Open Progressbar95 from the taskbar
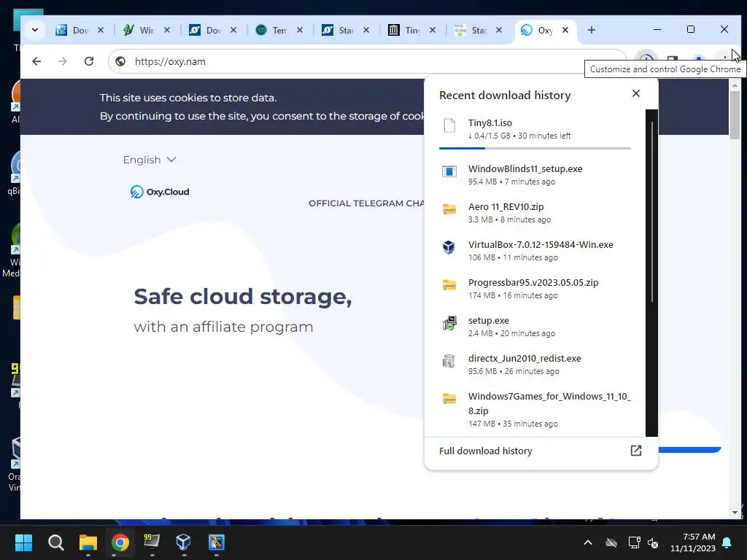Image resolution: width=747 pixels, height=560 pixels. click(152, 542)
